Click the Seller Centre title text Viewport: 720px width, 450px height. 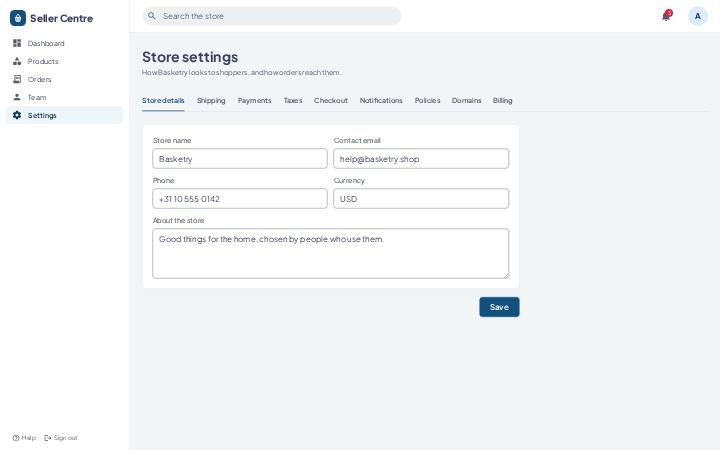tap(62, 18)
